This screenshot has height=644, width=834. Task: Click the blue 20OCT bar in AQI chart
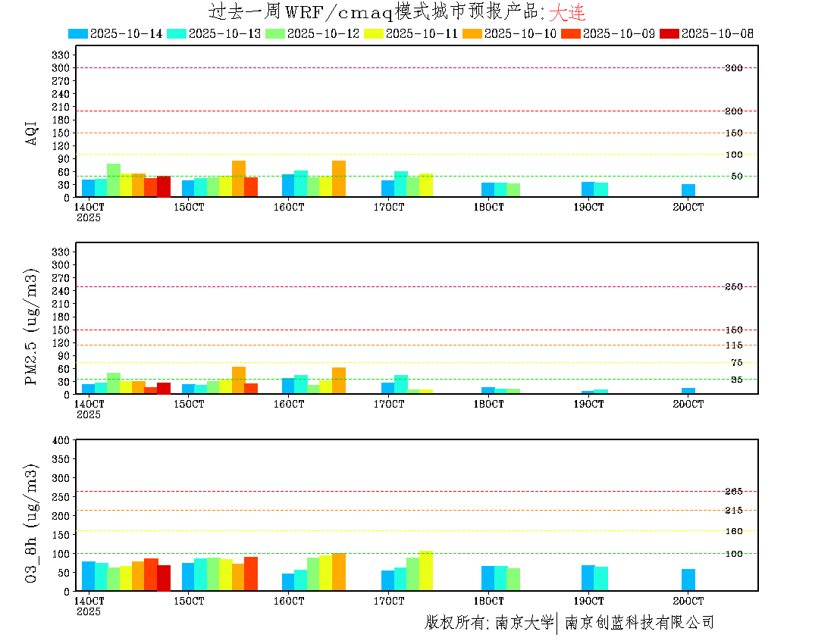pos(688,190)
